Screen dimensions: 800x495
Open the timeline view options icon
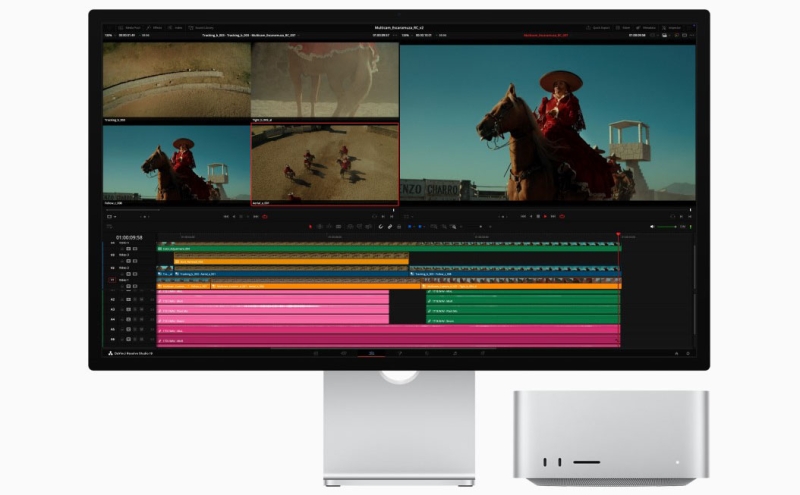click(x=109, y=227)
